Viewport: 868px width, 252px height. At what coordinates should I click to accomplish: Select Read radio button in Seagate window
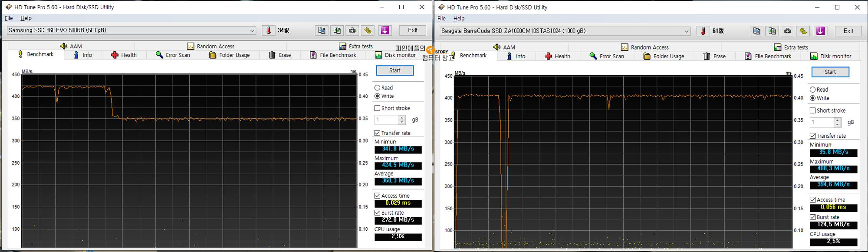coord(812,90)
